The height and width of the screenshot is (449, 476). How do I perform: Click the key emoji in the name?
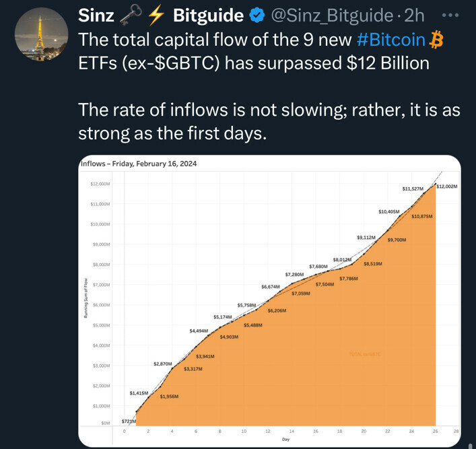pos(128,14)
